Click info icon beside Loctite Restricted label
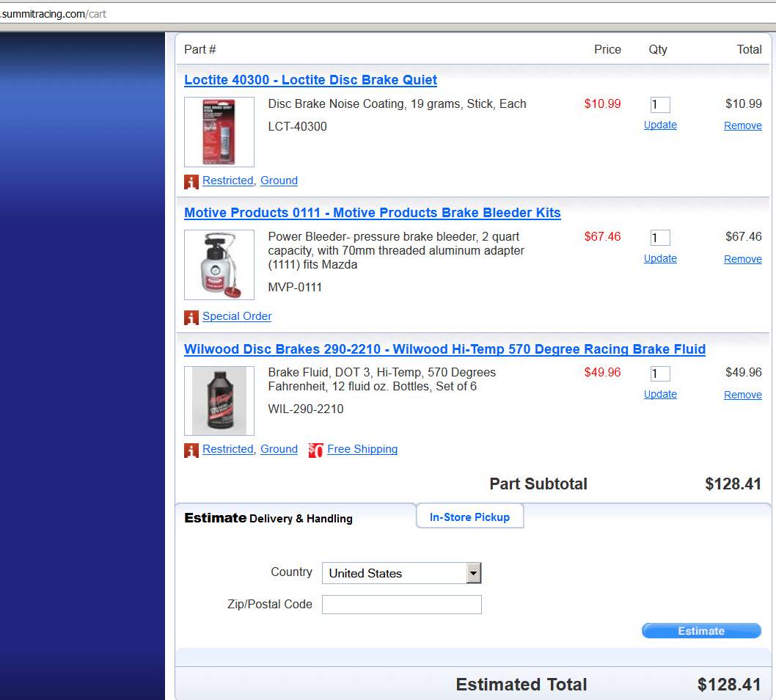The image size is (776, 700). (191, 181)
